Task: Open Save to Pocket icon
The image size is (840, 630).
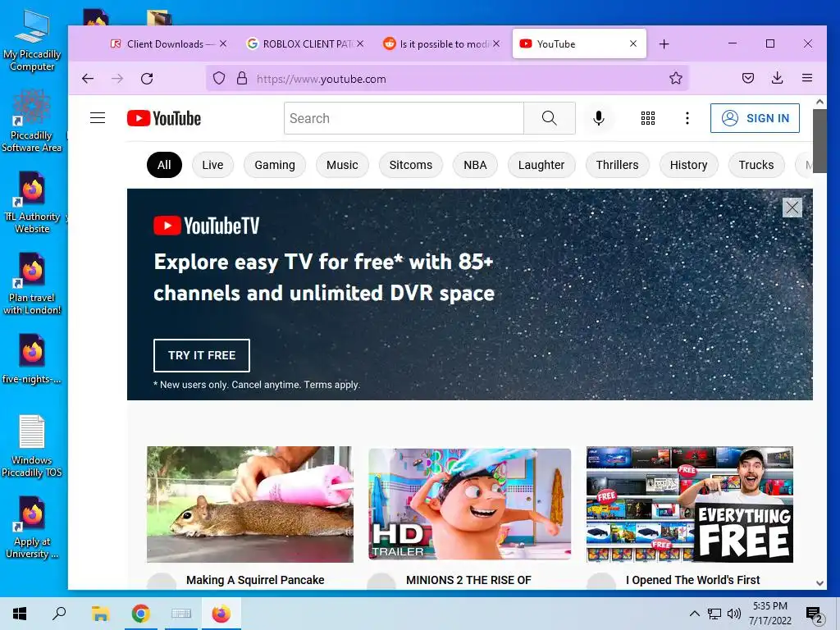Action: pos(748,78)
